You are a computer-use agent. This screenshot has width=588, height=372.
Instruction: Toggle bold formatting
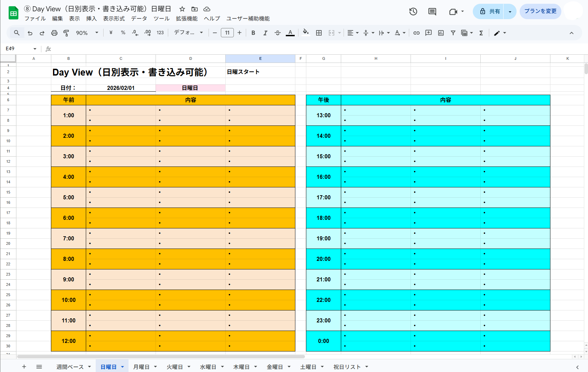253,33
